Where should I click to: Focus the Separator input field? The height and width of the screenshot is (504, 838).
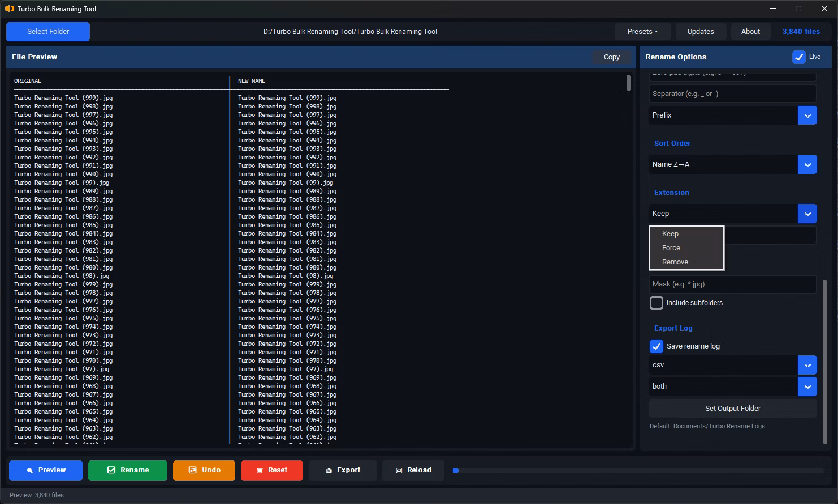(733, 94)
